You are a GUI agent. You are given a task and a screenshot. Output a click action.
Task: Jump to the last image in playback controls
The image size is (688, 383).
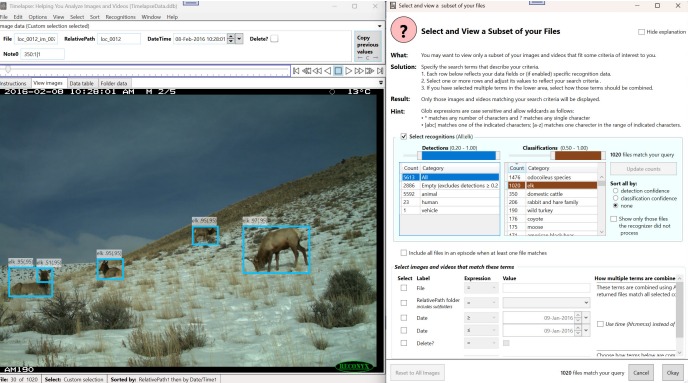click(380, 71)
